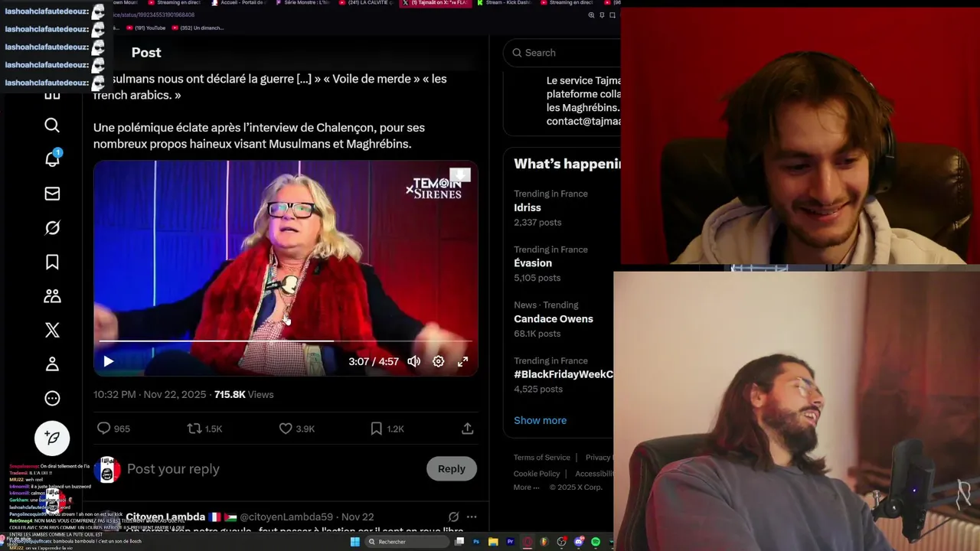Open the (352) Un dimanch... bookmark
Image resolution: width=980 pixels, height=551 pixels.
(198, 28)
